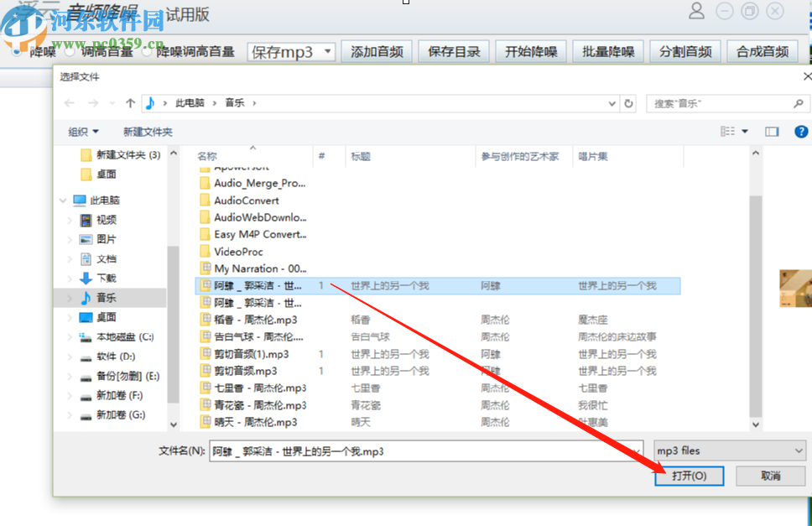Click 音乐 in the address path

[235, 103]
